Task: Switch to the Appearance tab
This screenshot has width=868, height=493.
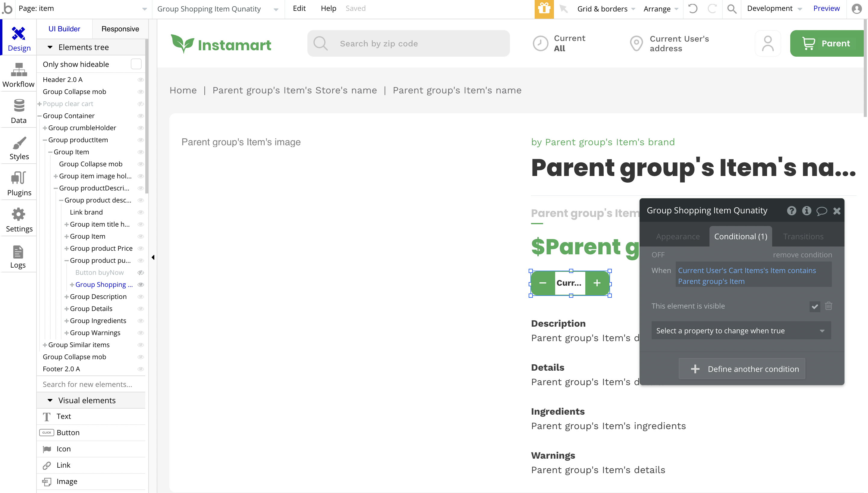Action: click(x=678, y=236)
